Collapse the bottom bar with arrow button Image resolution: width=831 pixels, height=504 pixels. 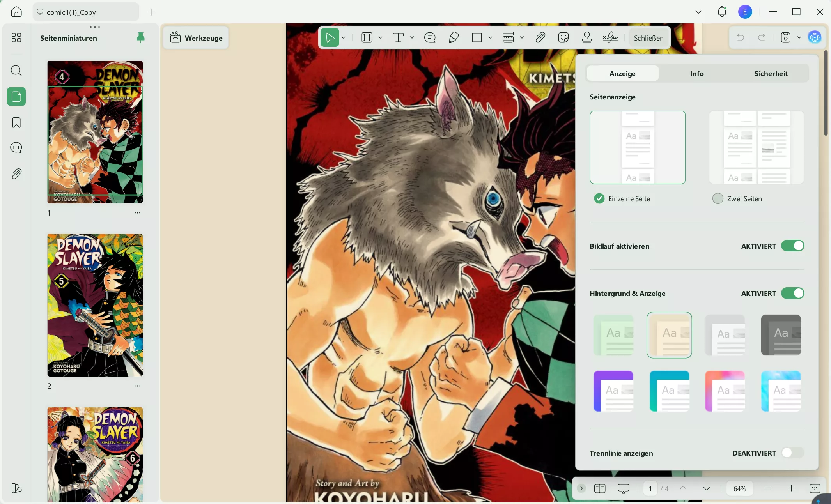point(581,488)
